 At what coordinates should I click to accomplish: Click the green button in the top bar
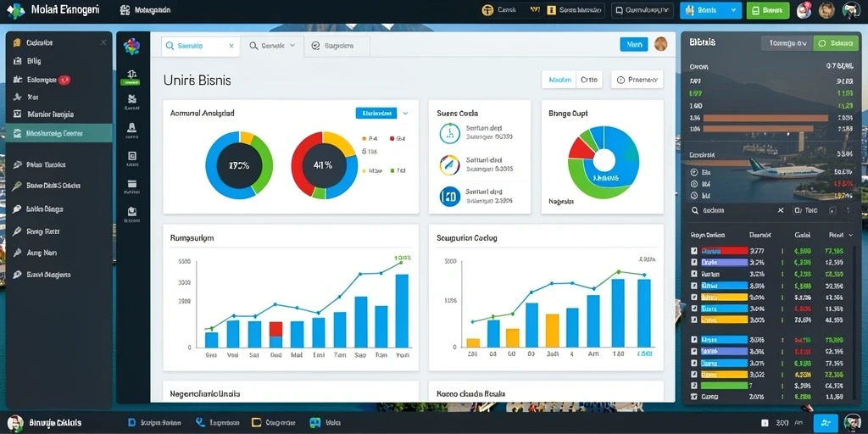pos(768,10)
